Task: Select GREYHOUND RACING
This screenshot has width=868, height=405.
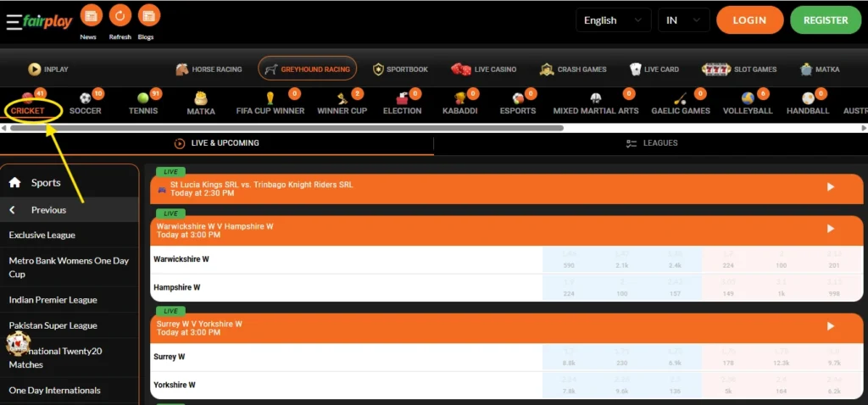Action: click(x=307, y=69)
